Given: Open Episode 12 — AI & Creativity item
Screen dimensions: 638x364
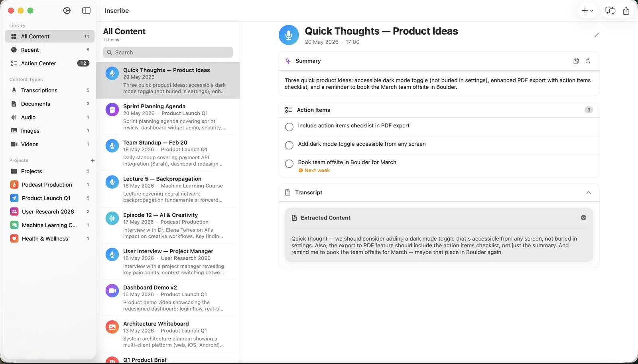Looking at the screenshot, I should pos(168,225).
